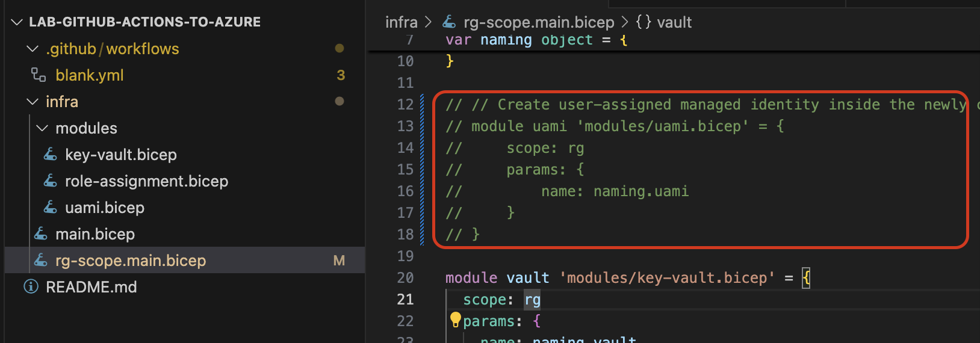This screenshot has width=980, height=343.
Task: Click the Bicep icon beside key-vault.bicep
Action: [51, 155]
